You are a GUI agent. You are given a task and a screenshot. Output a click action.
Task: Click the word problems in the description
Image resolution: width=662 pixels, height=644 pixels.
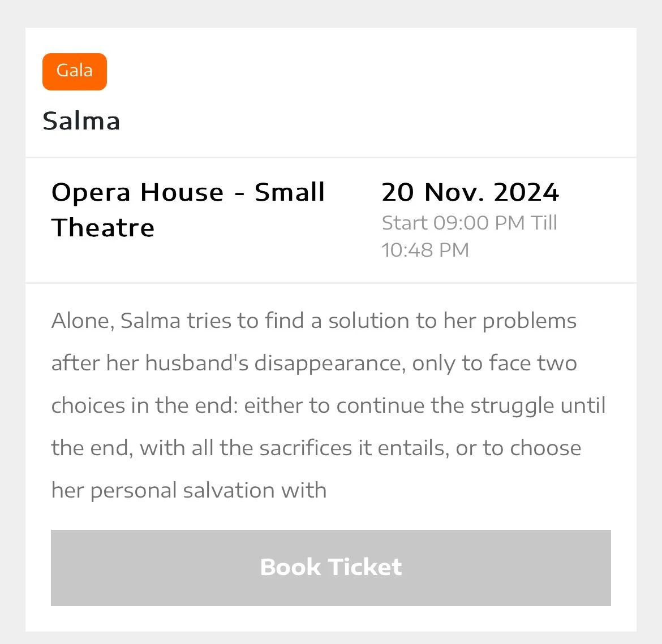pos(529,321)
